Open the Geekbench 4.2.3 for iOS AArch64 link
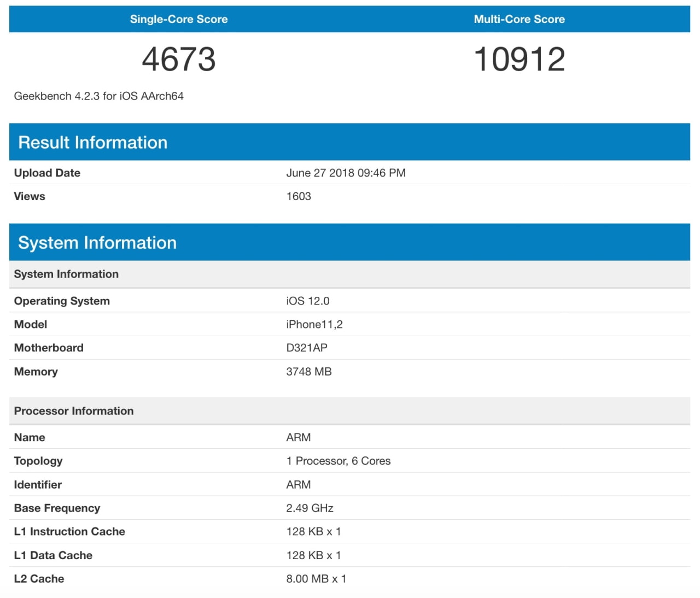Image resolution: width=700 pixels, height=598 pixels. pos(98,96)
